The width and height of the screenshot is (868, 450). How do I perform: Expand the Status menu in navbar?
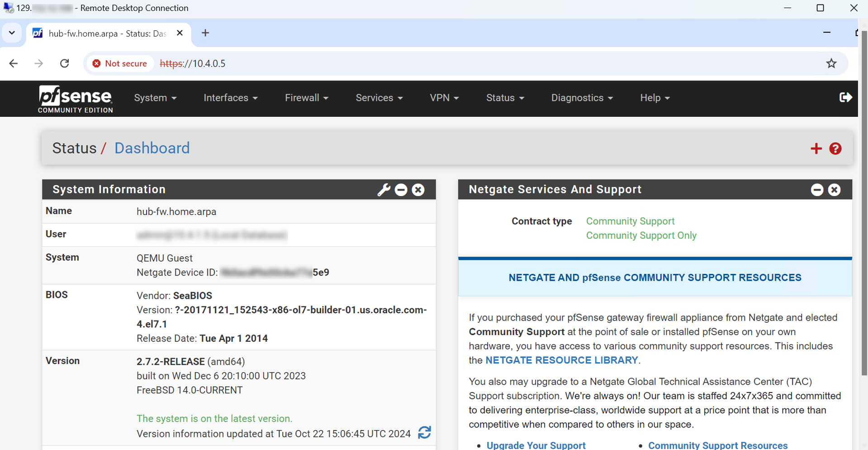point(505,98)
